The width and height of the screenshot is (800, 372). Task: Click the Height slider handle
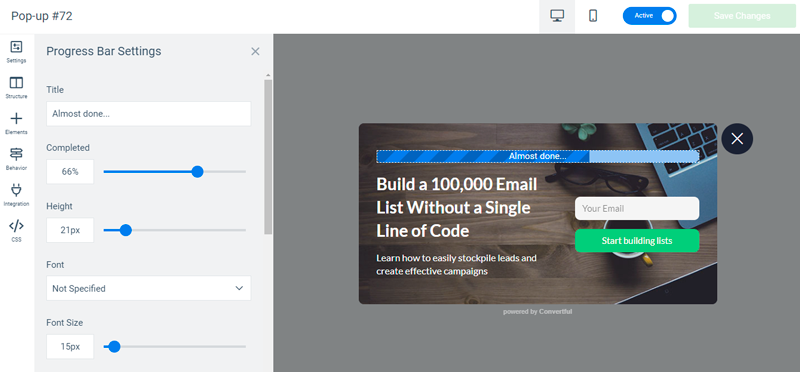126,230
